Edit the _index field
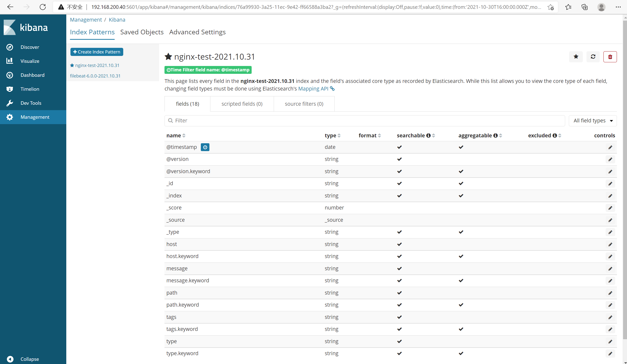The image size is (627, 364). point(610,196)
